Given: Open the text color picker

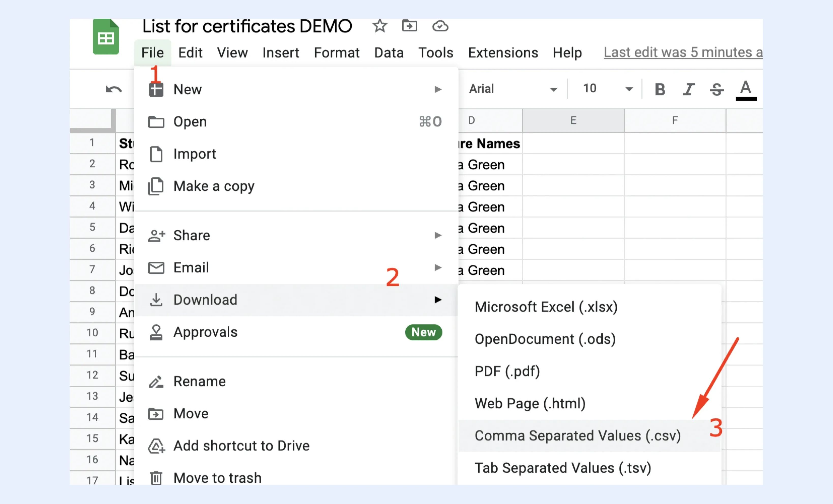Looking at the screenshot, I should pyautogui.click(x=746, y=90).
